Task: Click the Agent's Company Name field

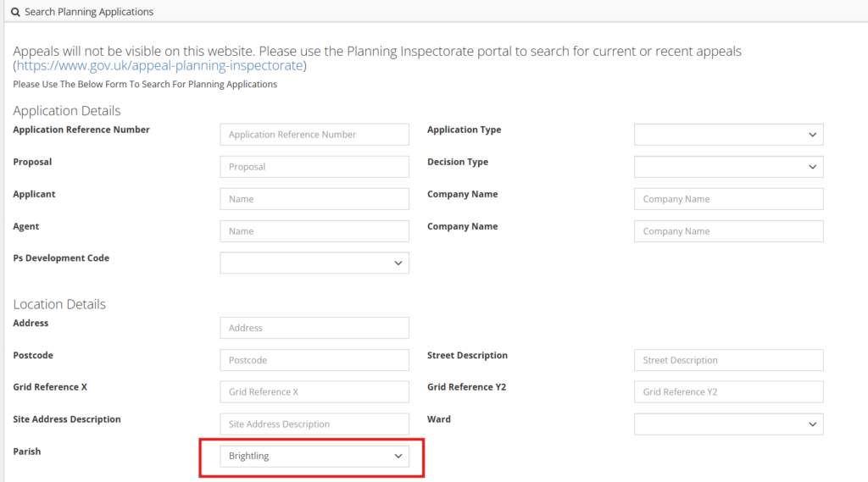Action: tap(728, 231)
